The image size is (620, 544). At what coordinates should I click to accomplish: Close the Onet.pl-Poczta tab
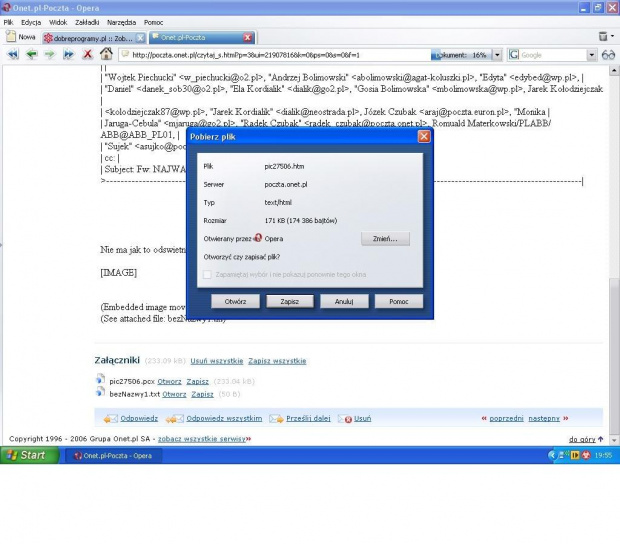248,38
